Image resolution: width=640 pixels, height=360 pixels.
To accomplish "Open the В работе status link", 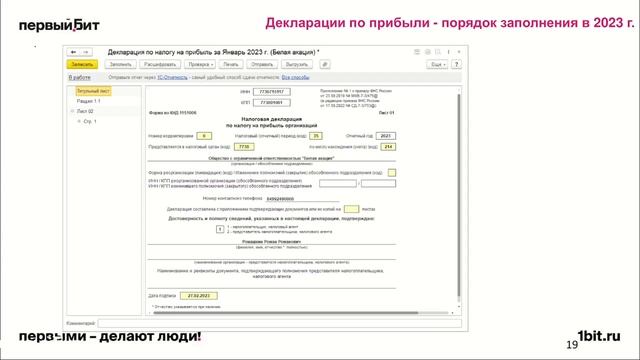I will [x=80, y=77].
